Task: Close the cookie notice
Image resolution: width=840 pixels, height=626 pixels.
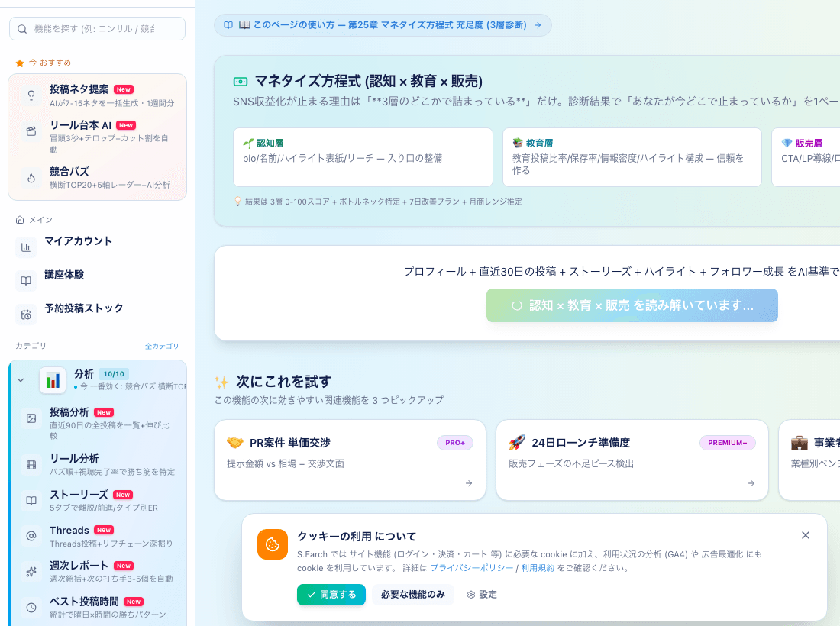Action: click(x=805, y=535)
